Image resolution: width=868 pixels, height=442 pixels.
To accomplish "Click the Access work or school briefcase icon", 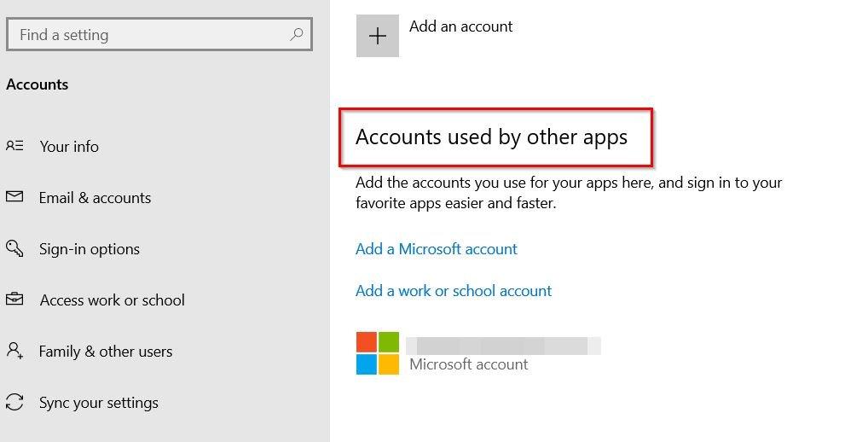I will [14, 300].
